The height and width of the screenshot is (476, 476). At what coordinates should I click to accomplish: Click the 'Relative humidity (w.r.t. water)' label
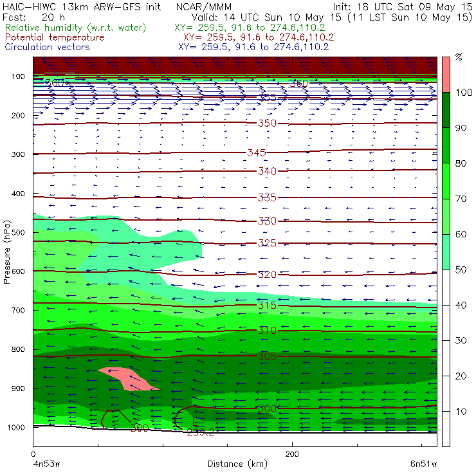[x=76, y=28]
